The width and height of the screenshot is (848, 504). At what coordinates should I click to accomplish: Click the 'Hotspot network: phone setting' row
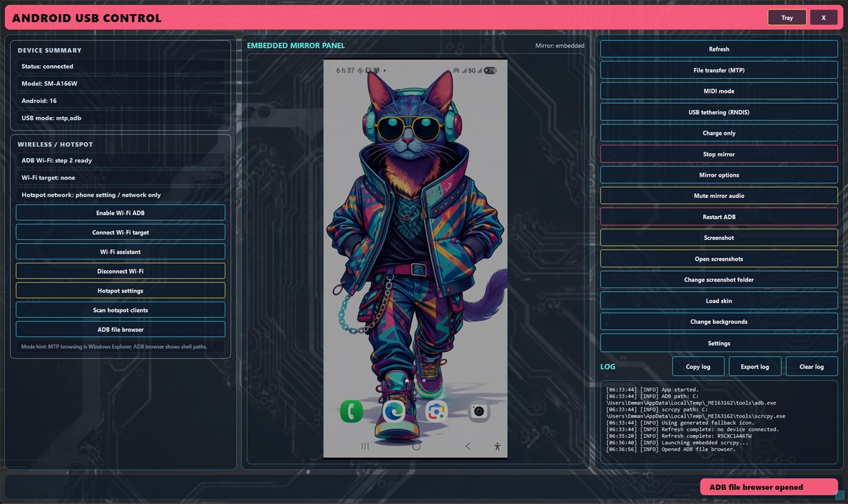[120, 195]
